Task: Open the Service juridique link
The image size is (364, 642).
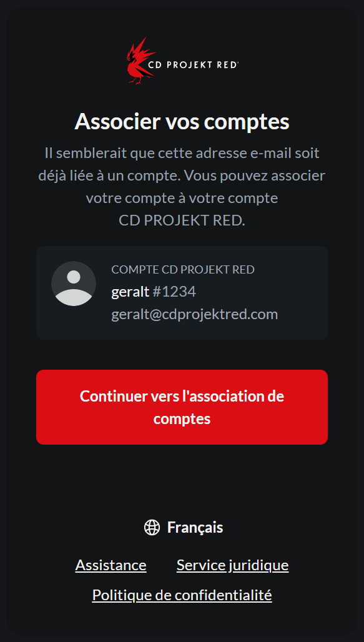Action: coord(232,565)
